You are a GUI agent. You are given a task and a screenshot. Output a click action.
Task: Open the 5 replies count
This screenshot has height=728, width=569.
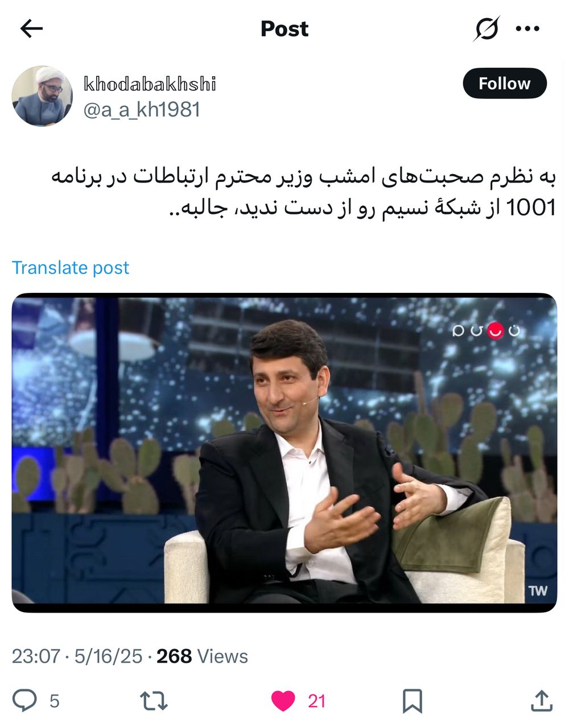coord(55,701)
